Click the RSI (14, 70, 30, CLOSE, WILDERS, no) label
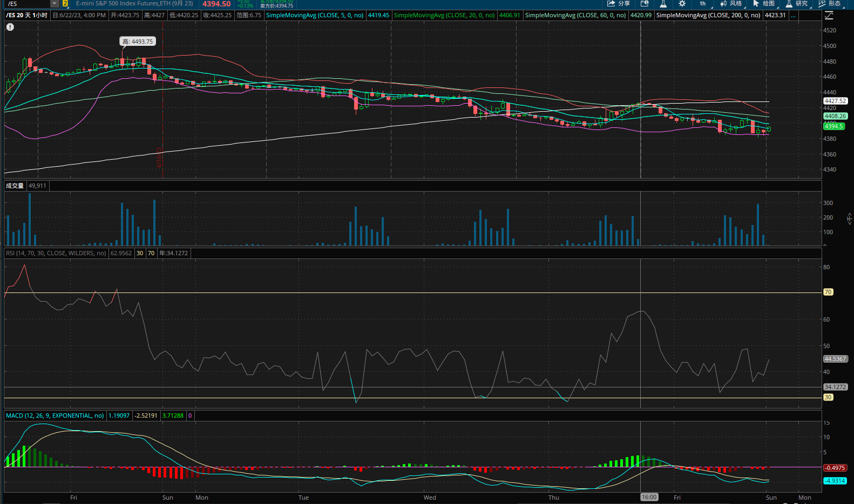The image size is (854, 504). [56, 253]
